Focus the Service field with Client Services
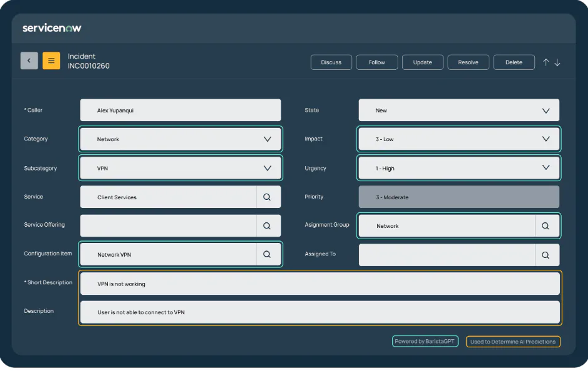Viewport: 588px width, 371px height. (x=169, y=197)
